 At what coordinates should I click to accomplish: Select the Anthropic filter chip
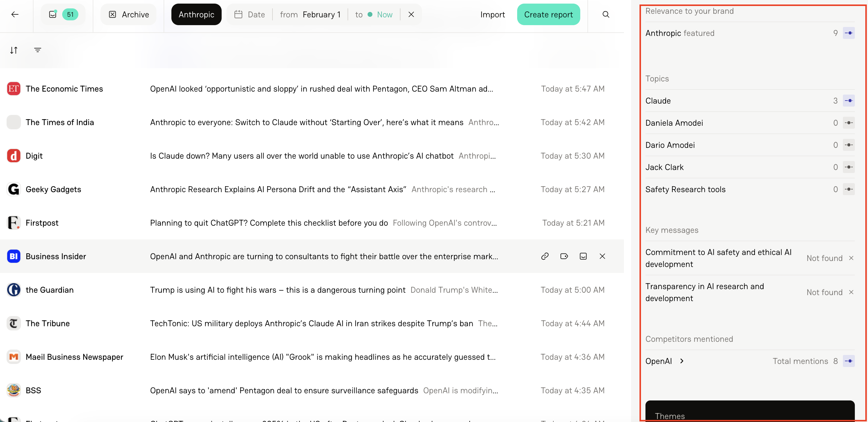[196, 14]
